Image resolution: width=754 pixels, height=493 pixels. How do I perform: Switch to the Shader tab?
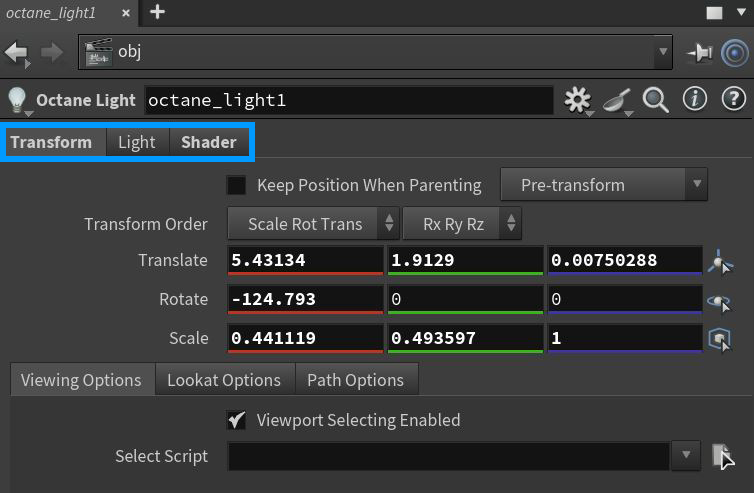[208, 142]
